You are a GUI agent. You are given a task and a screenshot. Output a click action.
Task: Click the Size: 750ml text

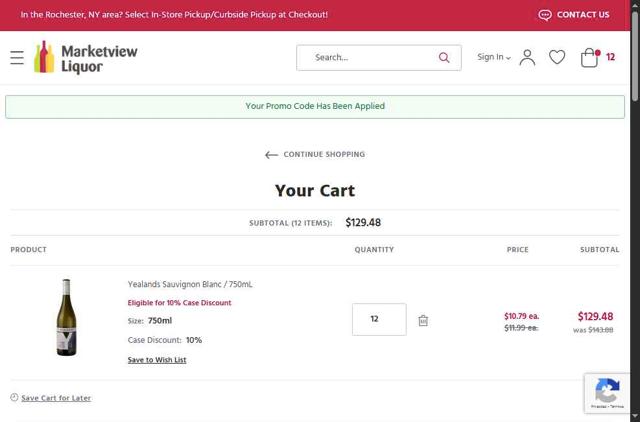point(150,321)
